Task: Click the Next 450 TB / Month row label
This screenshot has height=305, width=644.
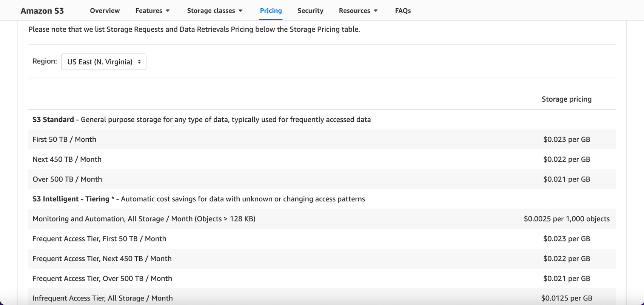Action: 67,159
